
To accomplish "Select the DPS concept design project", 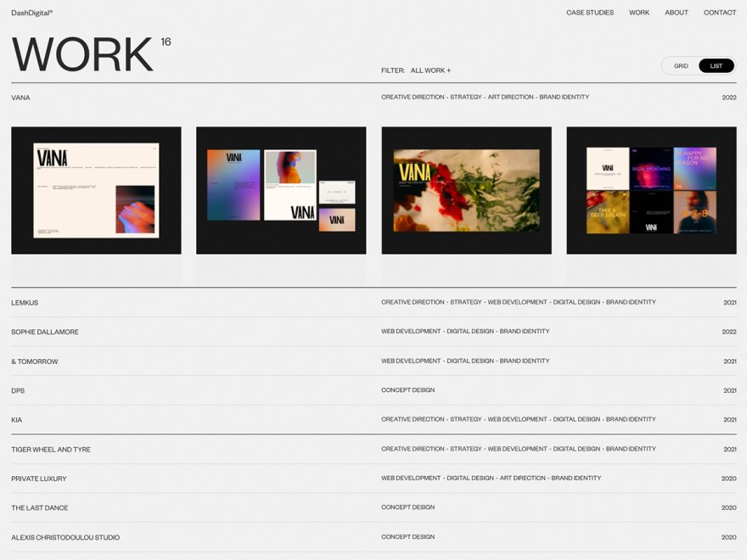I will (x=17, y=390).
